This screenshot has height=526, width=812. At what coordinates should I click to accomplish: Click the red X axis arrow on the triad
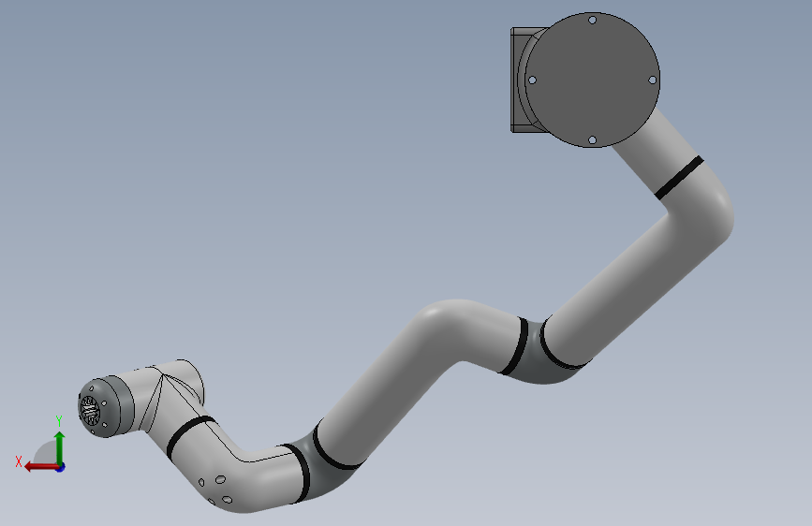[x=40, y=467]
